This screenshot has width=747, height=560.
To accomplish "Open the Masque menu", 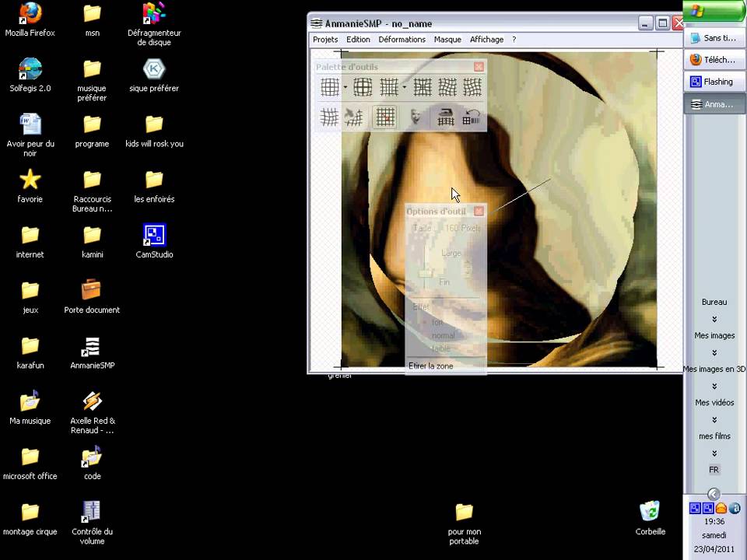I will 447,40.
